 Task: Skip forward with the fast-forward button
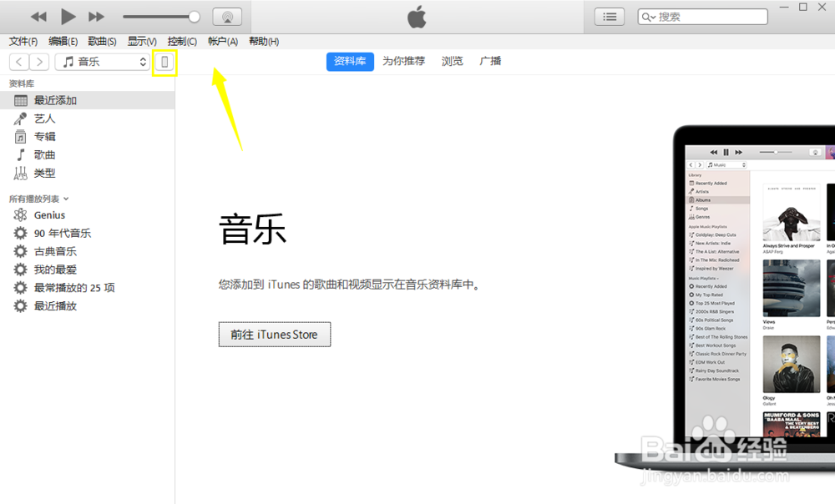pos(96,17)
